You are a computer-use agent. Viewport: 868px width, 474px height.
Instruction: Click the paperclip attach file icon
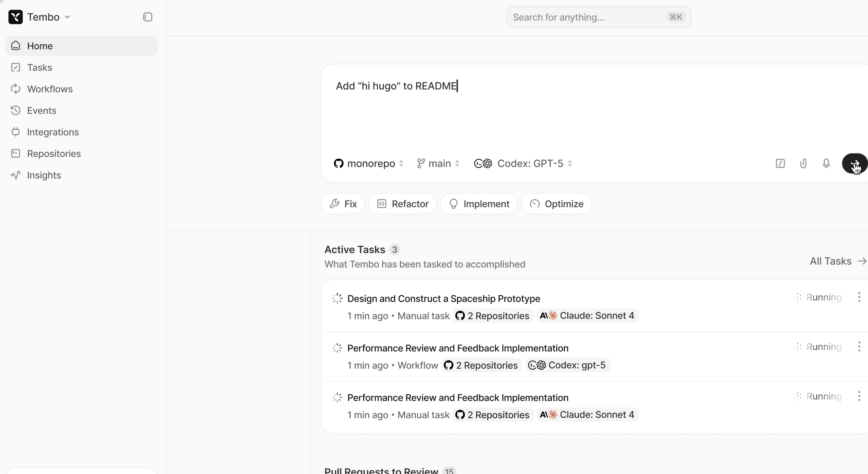click(803, 163)
